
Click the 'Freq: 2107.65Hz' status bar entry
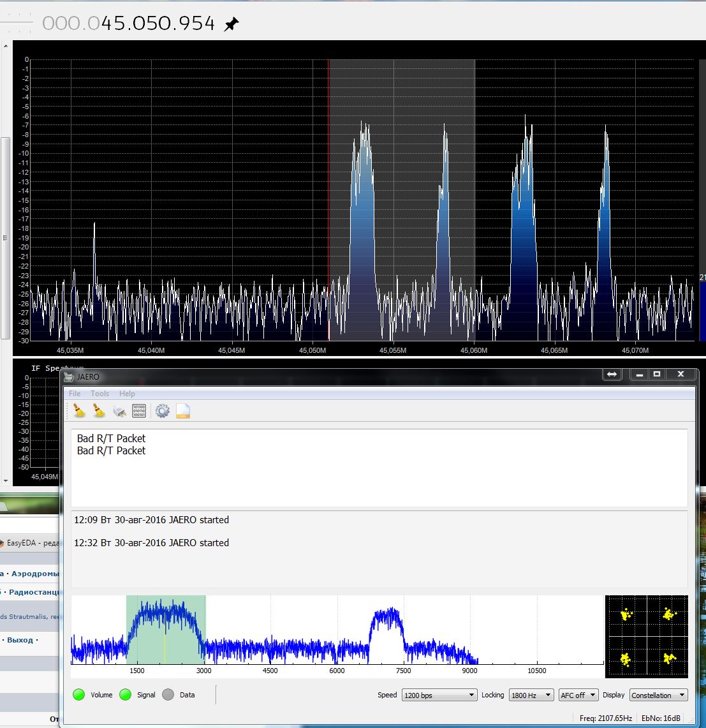(x=606, y=718)
